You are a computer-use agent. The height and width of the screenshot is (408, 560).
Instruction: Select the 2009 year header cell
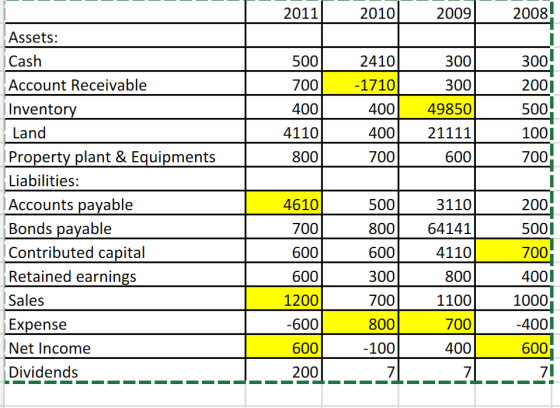coord(437,12)
